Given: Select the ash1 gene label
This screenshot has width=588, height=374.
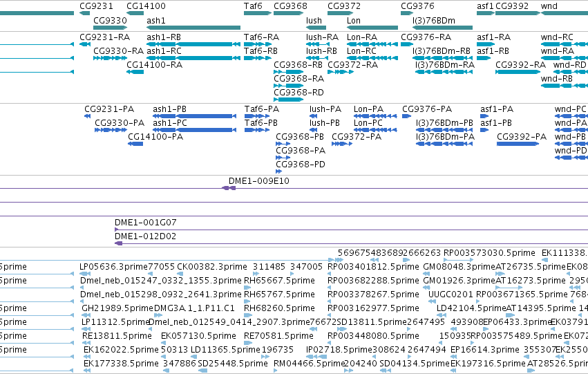Looking at the screenshot, I should tap(156, 20).
